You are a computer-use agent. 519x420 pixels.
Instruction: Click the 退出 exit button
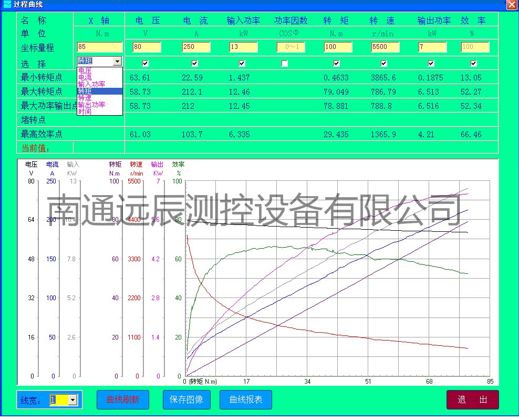click(472, 400)
